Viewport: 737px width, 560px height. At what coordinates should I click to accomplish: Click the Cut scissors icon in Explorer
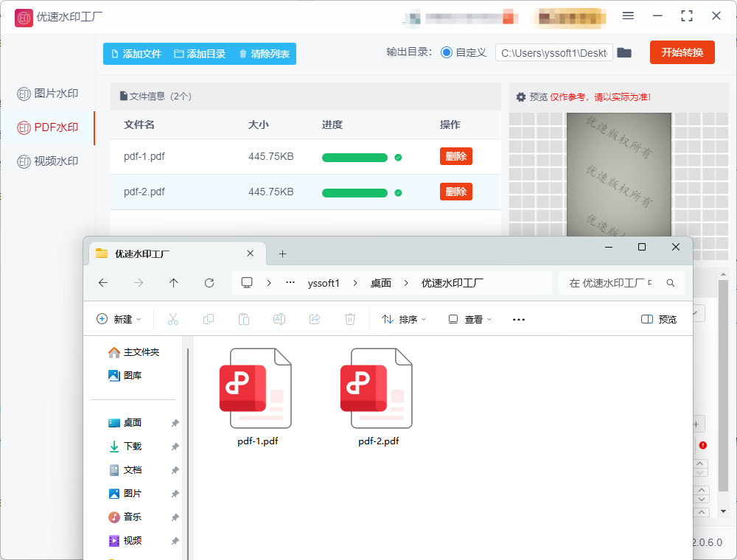[x=173, y=320]
